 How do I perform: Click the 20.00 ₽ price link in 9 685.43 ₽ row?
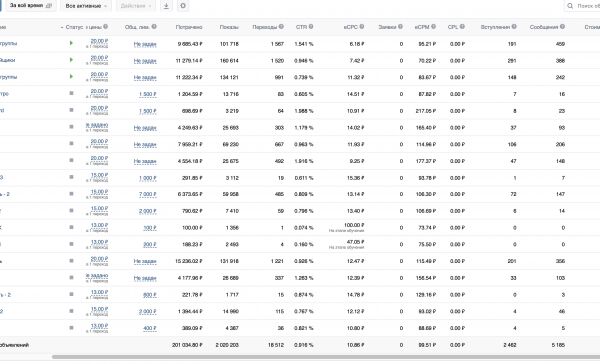(99, 41)
